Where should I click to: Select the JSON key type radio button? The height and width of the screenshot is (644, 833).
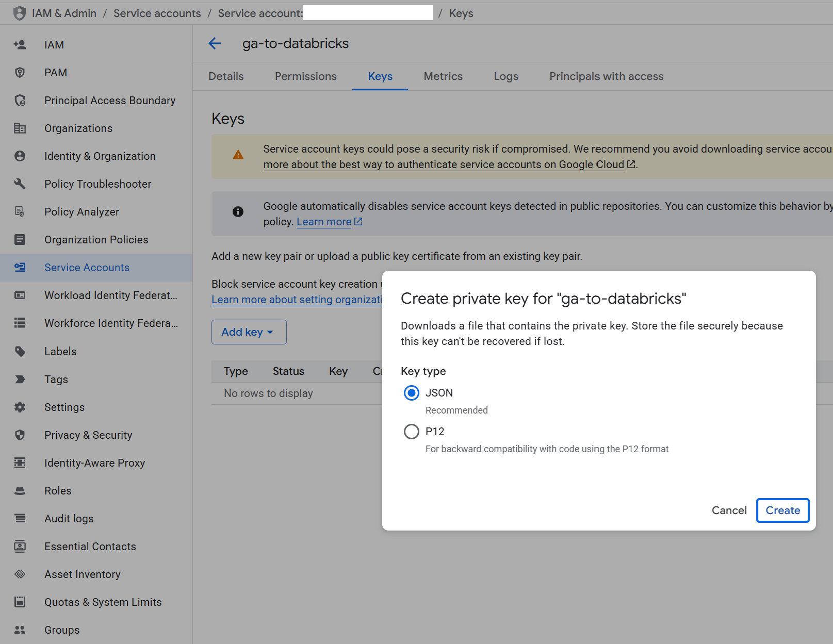tap(412, 393)
